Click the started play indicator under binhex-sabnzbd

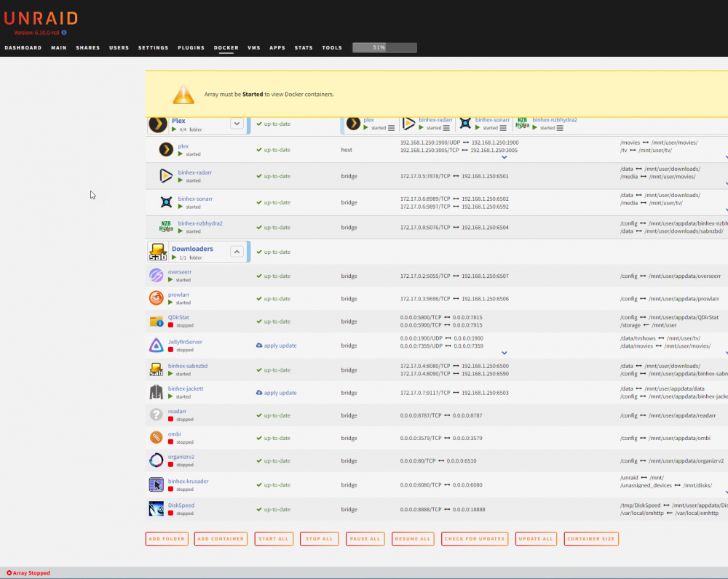tap(170, 373)
